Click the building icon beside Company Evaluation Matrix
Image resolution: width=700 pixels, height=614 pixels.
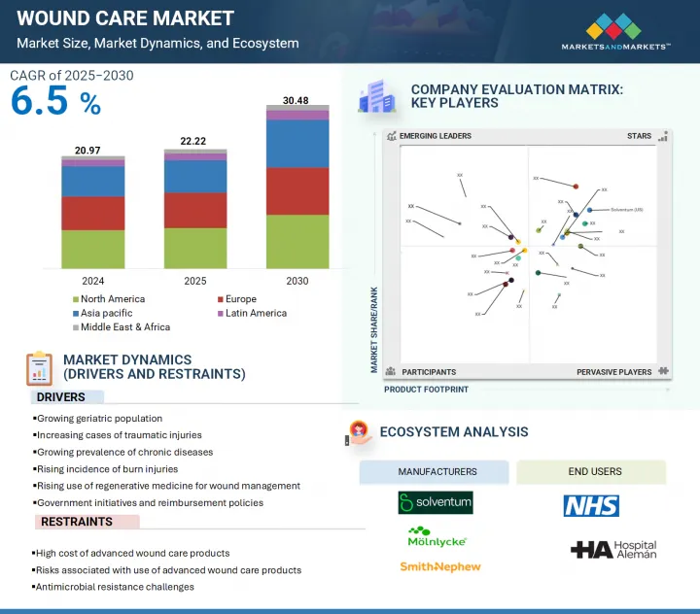[x=375, y=97]
